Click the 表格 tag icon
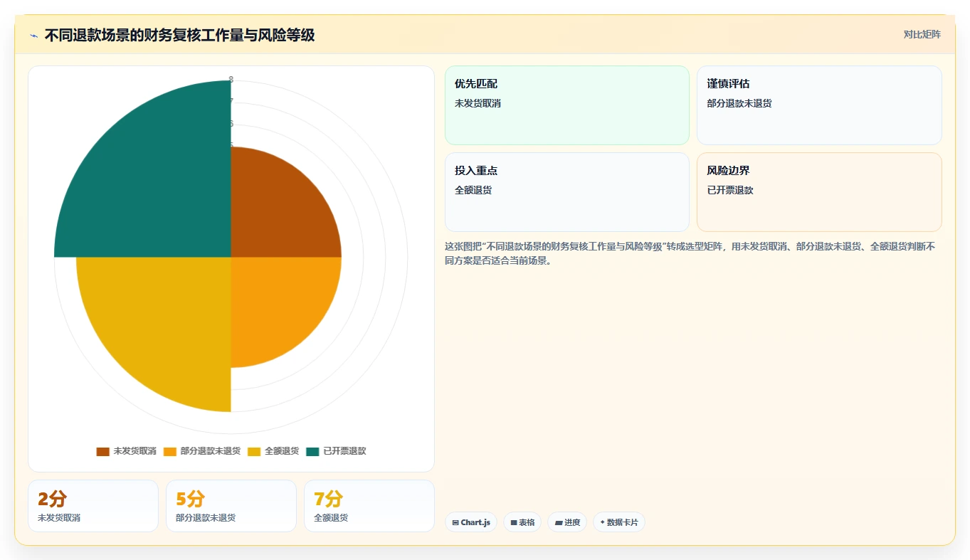Viewport: 970px width, 560px height. pyautogui.click(x=514, y=523)
